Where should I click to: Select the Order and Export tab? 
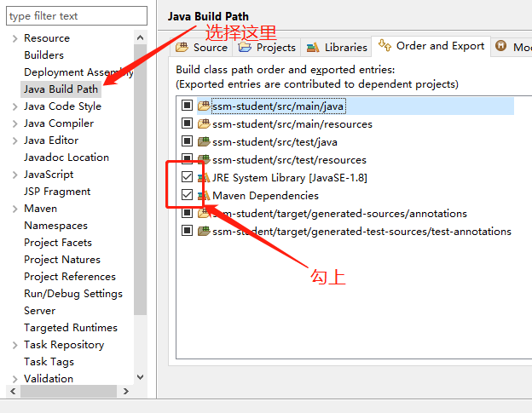[431, 46]
